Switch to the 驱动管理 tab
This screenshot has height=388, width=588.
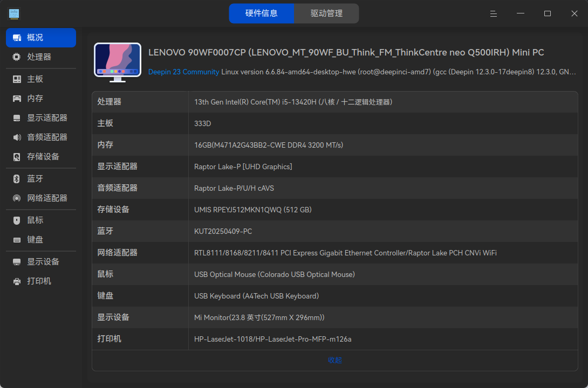(326, 13)
